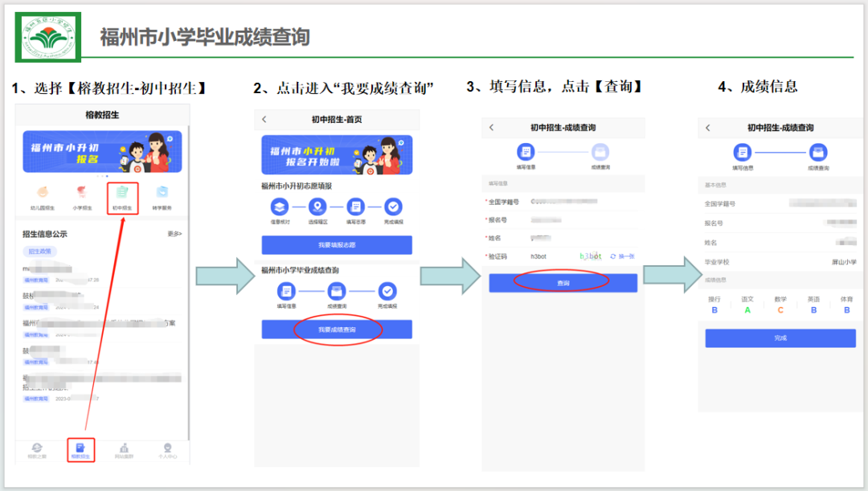Click 招生信息公示 heading
Screen dimensions: 868x491
coord(45,234)
